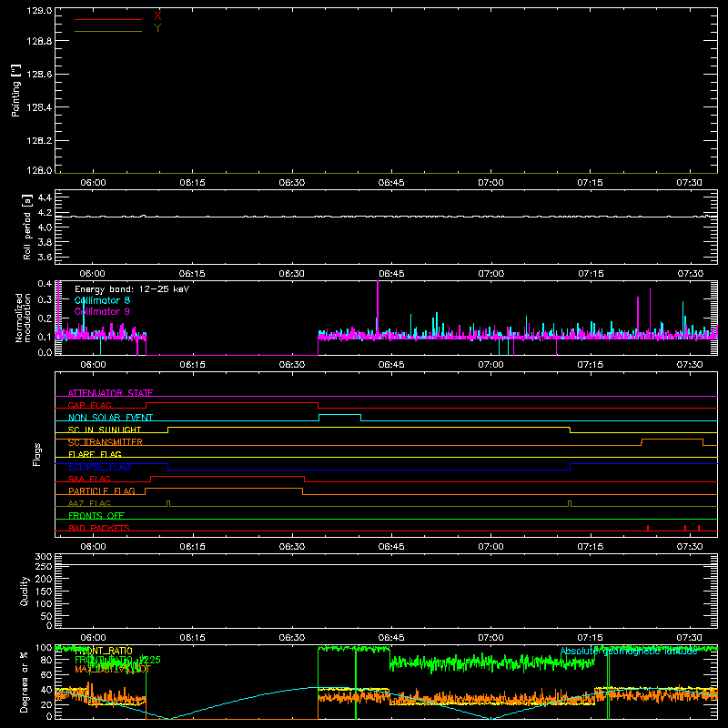Click the Collimator 9 legend entry
This screenshot has width=728, height=728.
(102, 311)
